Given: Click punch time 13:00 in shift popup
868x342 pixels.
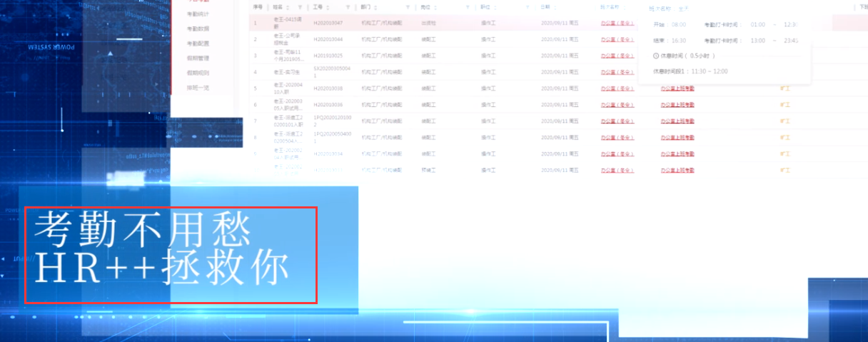Looking at the screenshot, I should [x=758, y=41].
